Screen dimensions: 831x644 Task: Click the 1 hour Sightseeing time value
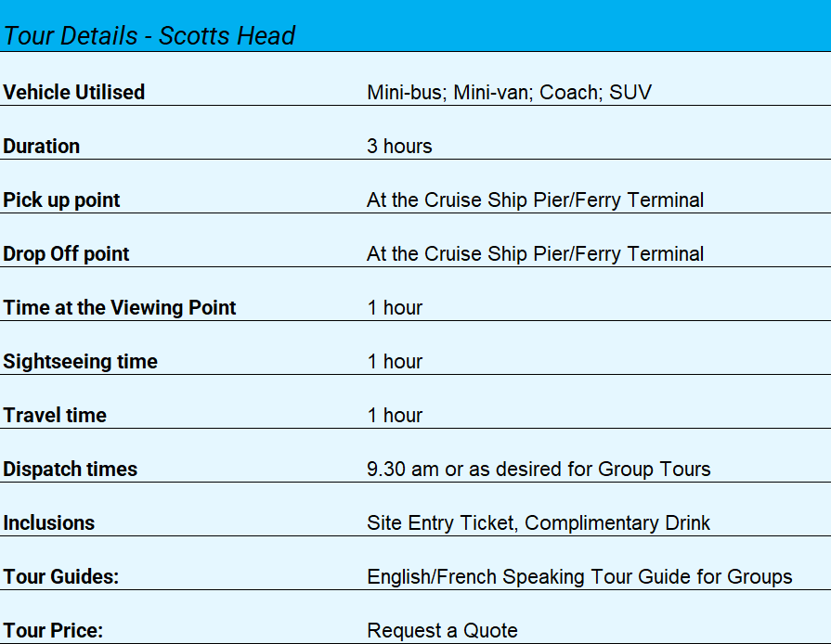click(395, 362)
